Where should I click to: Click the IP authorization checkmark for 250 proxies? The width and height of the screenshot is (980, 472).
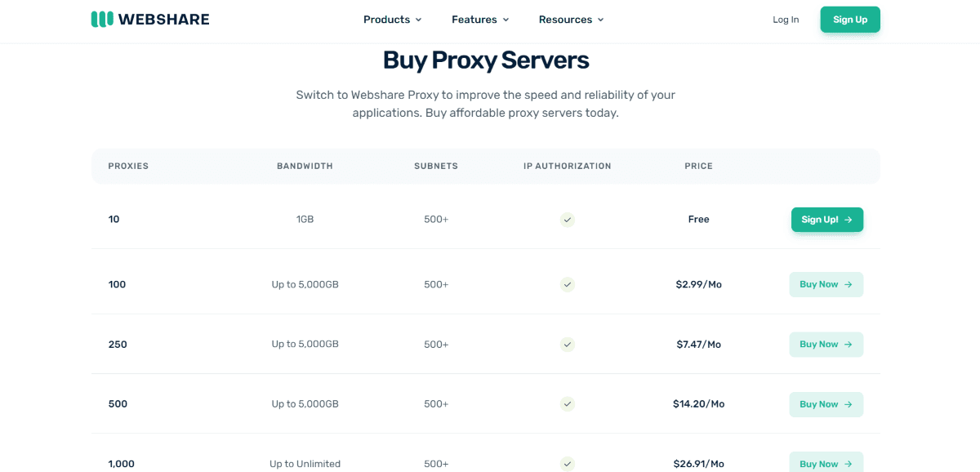568,345
